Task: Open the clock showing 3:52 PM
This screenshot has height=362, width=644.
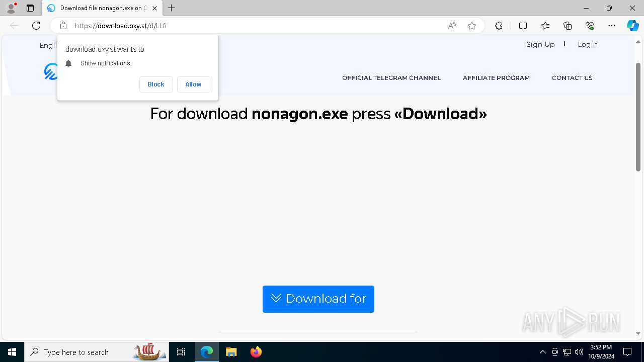Action: [601, 352]
